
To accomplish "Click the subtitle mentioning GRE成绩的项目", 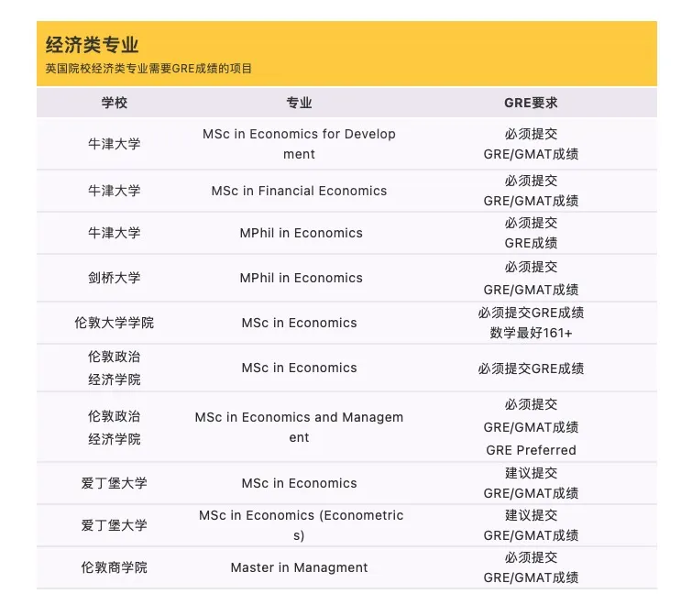I will (148, 69).
